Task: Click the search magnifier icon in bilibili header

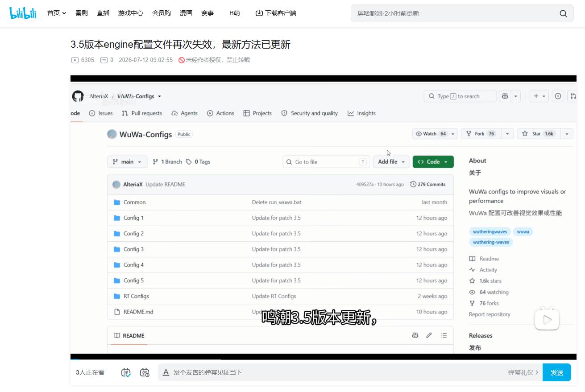Action: [563, 13]
